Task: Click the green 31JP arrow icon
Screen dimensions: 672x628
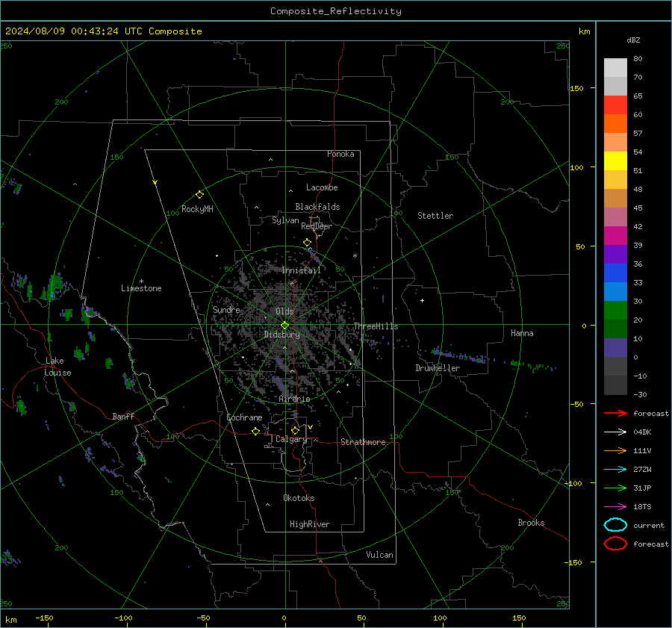Action: click(x=615, y=488)
